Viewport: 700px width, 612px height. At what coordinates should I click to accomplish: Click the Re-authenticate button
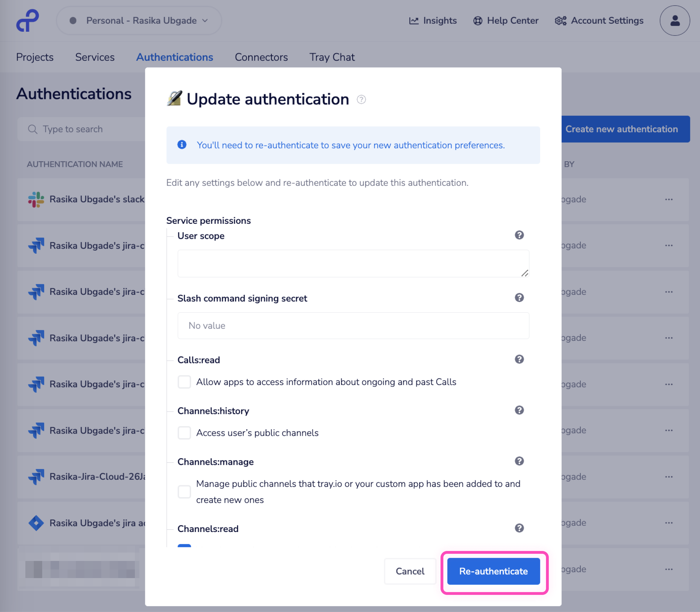coord(493,571)
